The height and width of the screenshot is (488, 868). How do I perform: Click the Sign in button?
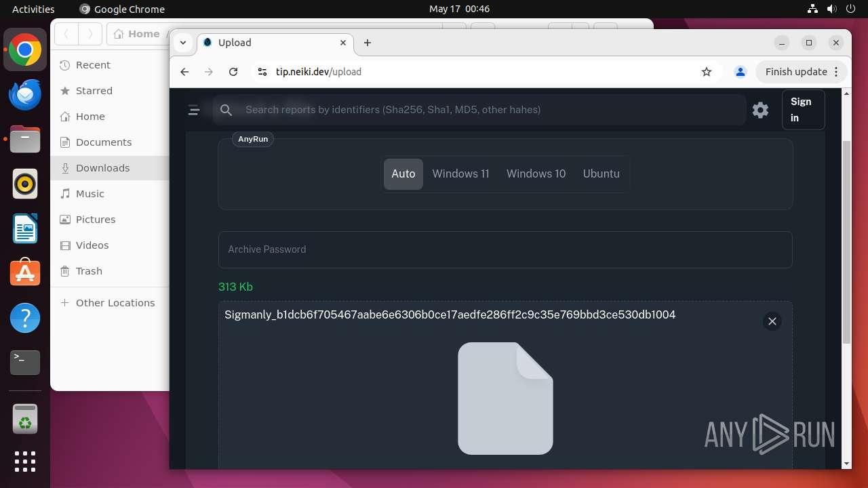coord(803,110)
